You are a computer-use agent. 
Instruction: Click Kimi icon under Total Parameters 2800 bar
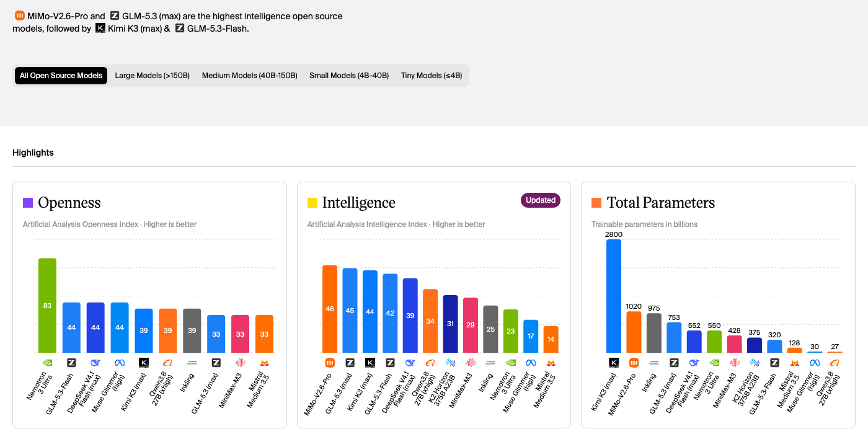pyautogui.click(x=614, y=363)
